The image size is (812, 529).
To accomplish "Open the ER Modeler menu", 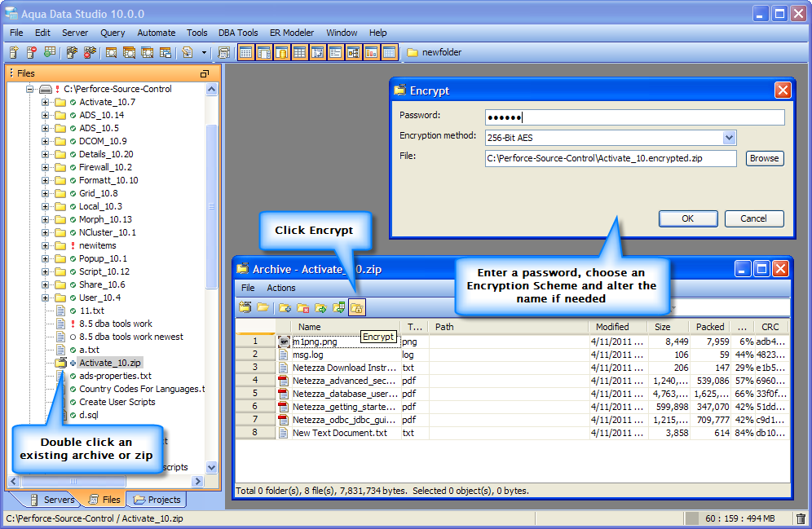I will pos(292,33).
